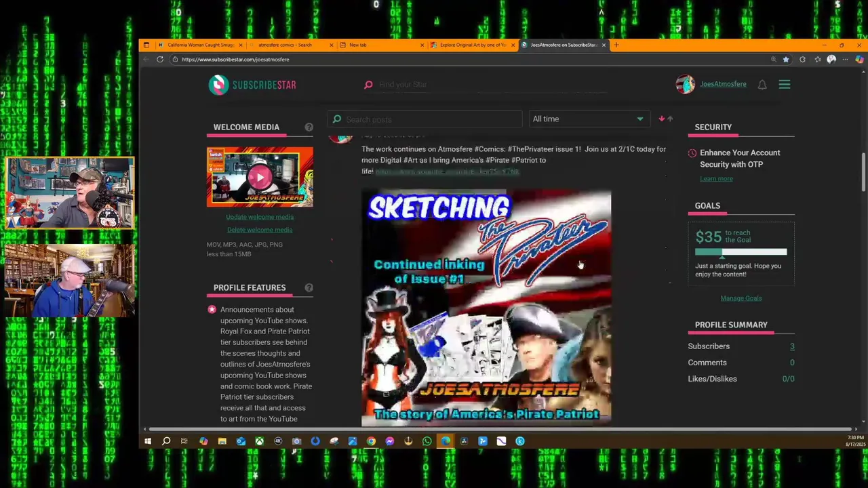Switch to the Explore Original Art tab
Image resolution: width=868 pixels, height=488 pixels.
coord(472,45)
